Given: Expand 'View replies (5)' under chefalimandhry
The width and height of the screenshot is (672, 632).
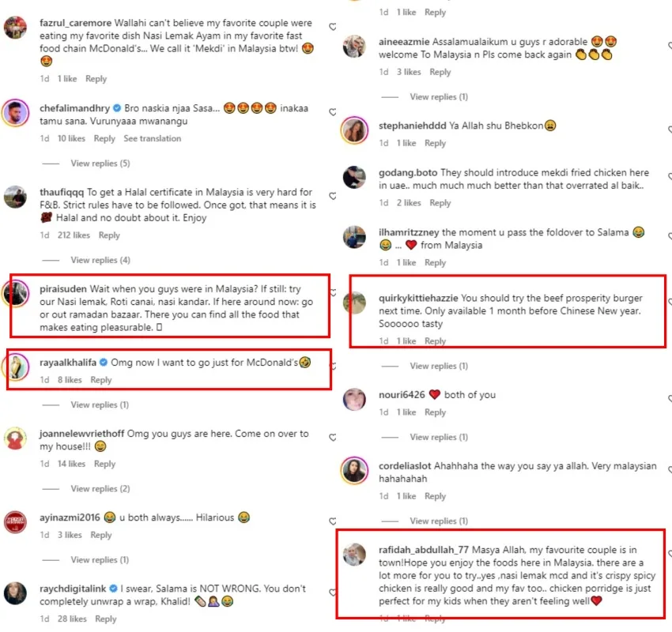Looking at the screenshot, I should coord(100,164).
